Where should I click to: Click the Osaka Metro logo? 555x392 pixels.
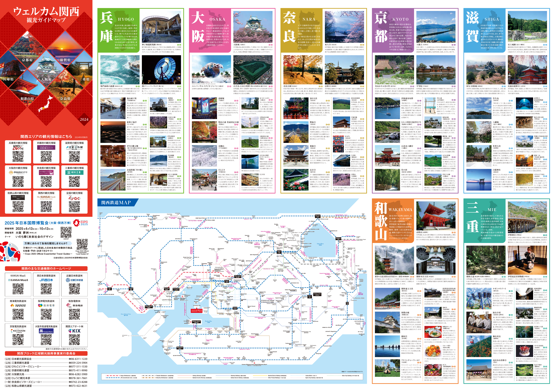click(x=46, y=331)
